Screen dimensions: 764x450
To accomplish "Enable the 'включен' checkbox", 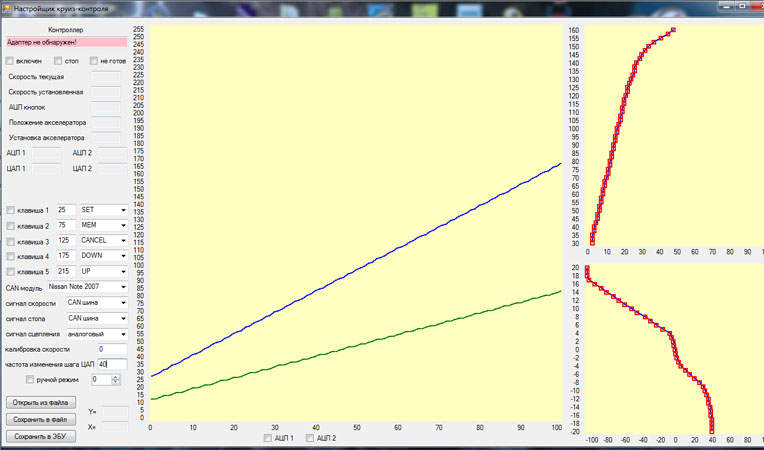I will (x=11, y=62).
